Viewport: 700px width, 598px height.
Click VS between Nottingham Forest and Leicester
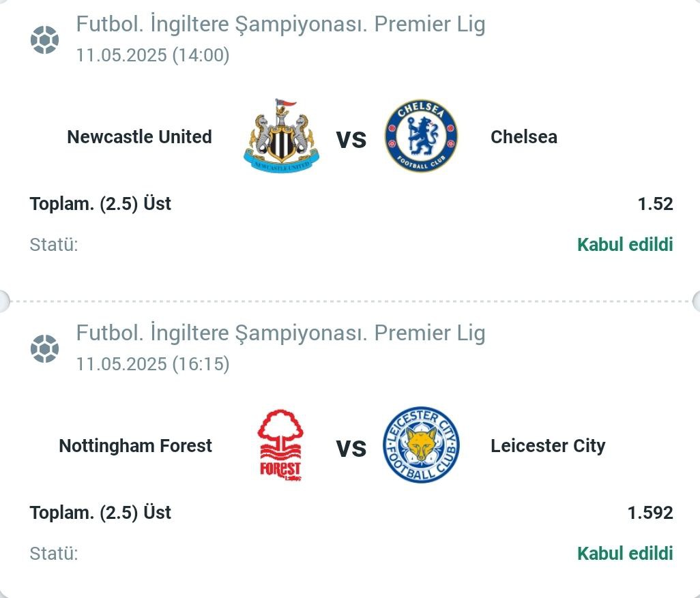pyautogui.click(x=351, y=449)
